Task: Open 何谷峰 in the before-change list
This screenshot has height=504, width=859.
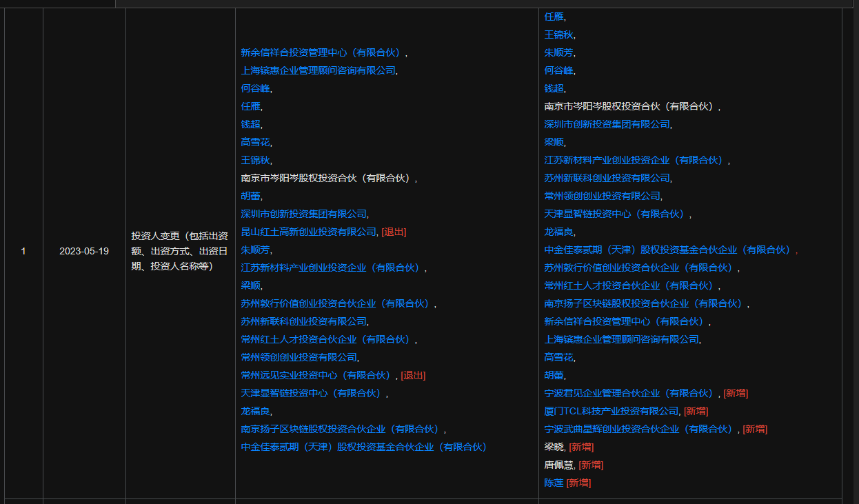Action: tap(254, 88)
